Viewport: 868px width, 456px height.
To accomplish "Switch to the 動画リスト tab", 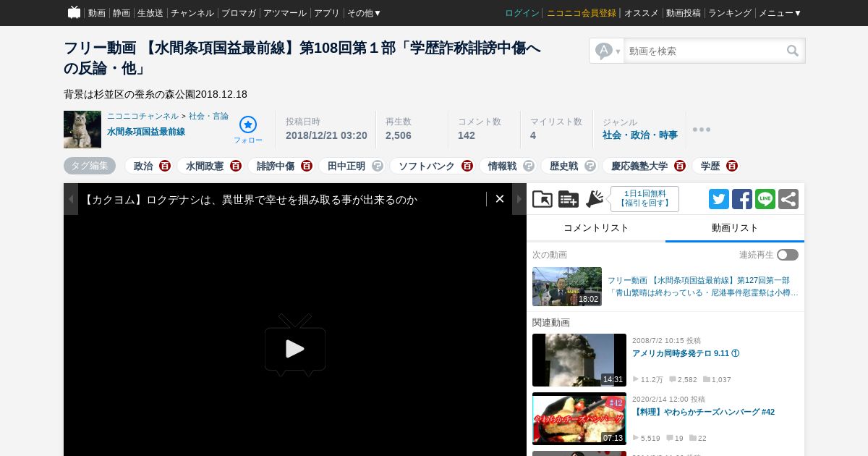I will point(735,228).
